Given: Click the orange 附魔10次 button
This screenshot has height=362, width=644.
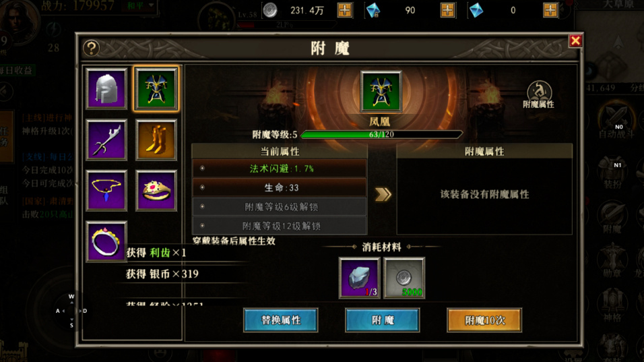Looking at the screenshot, I should pyautogui.click(x=484, y=320).
